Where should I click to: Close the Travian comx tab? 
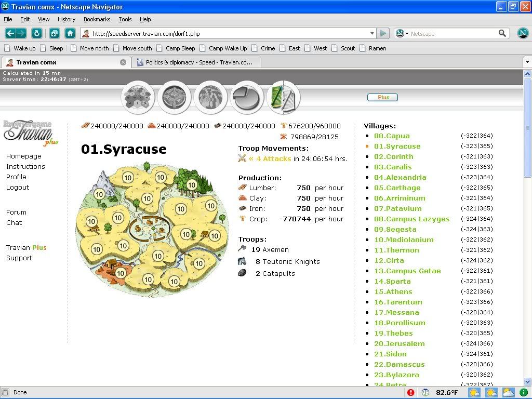click(123, 62)
